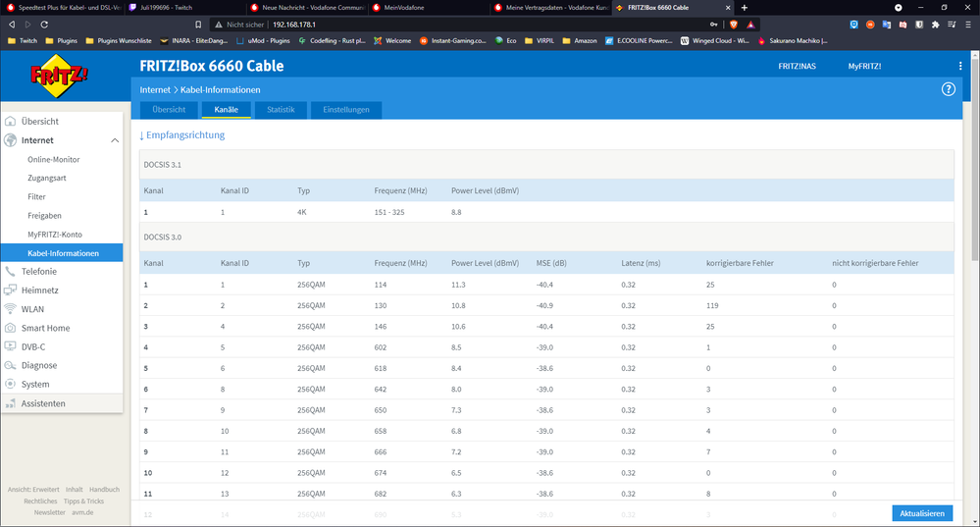Switch to the Juli199696 Twitch browser tab

click(185, 8)
